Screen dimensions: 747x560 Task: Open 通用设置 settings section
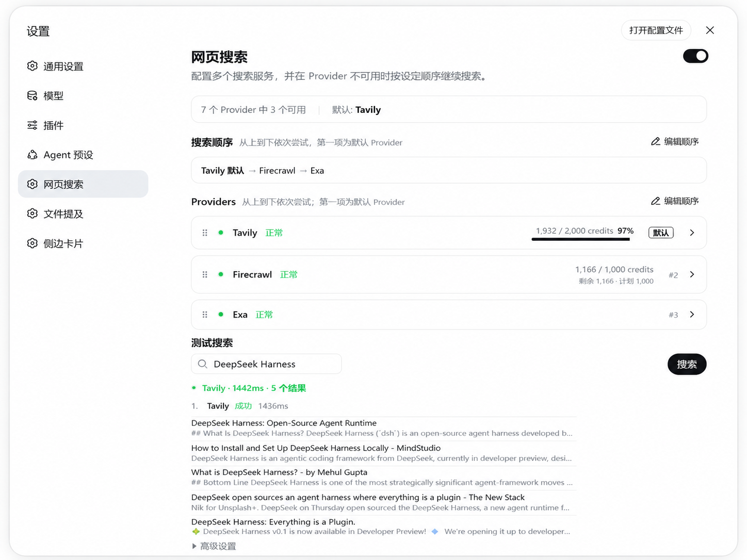point(83,66)
